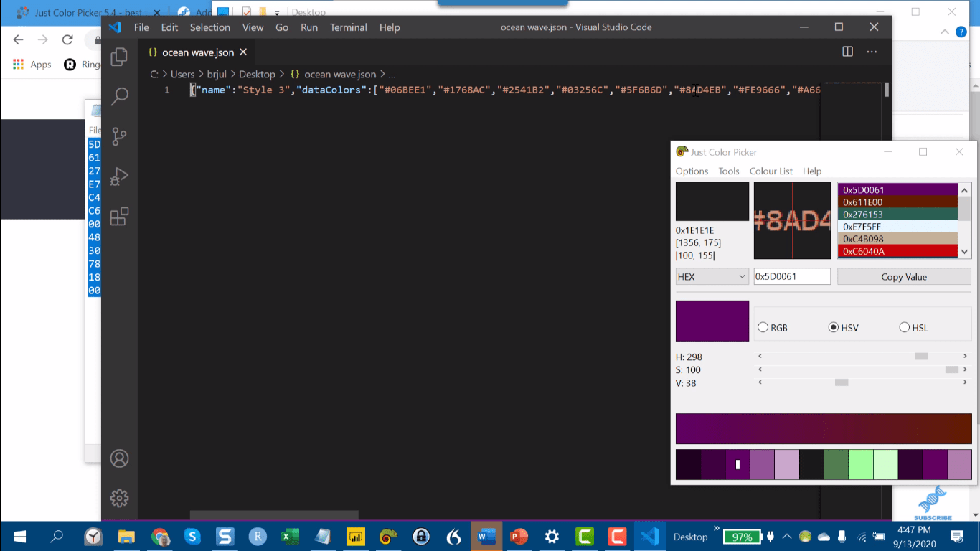980x551 pixels.
Task: Click the hex value field 0x5D0061
Action: pyautogui.click(x=792, y=276)
